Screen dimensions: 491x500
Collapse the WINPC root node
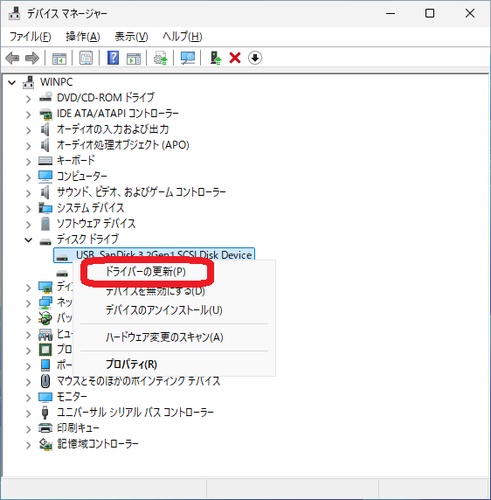pyautogui.click(x=12, y=82)
